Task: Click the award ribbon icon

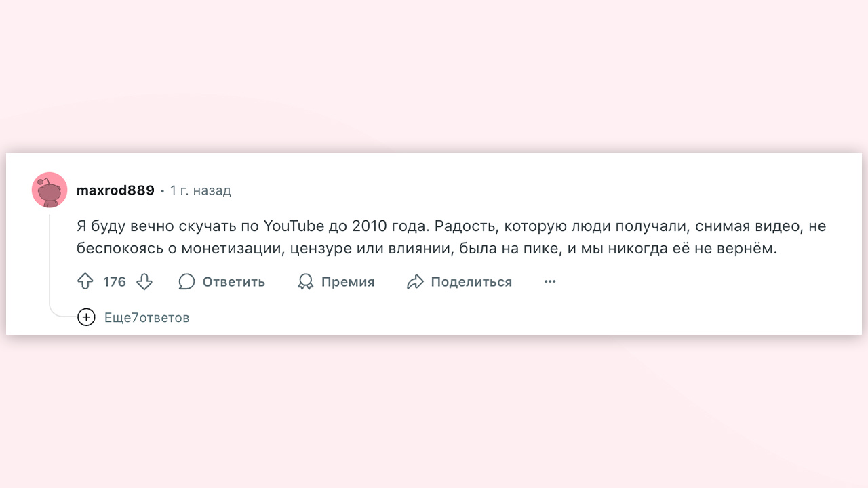Action: point(306,282)
